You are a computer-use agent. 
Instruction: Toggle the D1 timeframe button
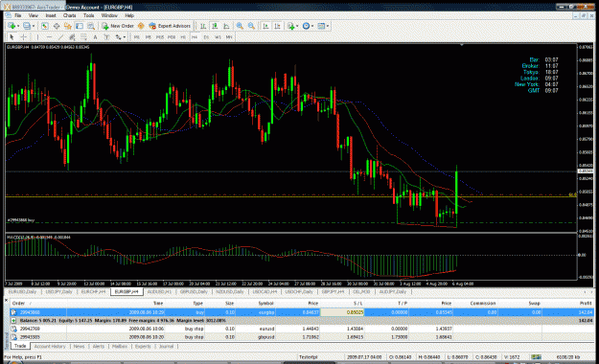(206, 37)
